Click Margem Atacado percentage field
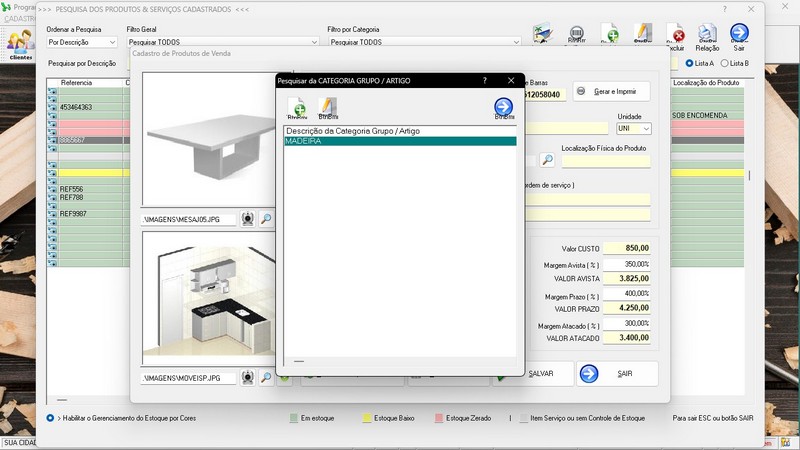 [627, 323]
